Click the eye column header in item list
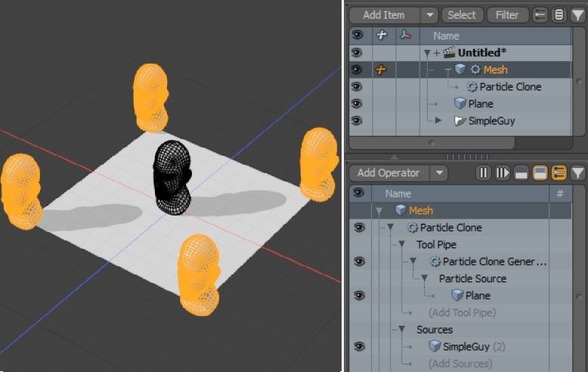Viewport: 588px width, 372px height. click(x=357, y=36)
